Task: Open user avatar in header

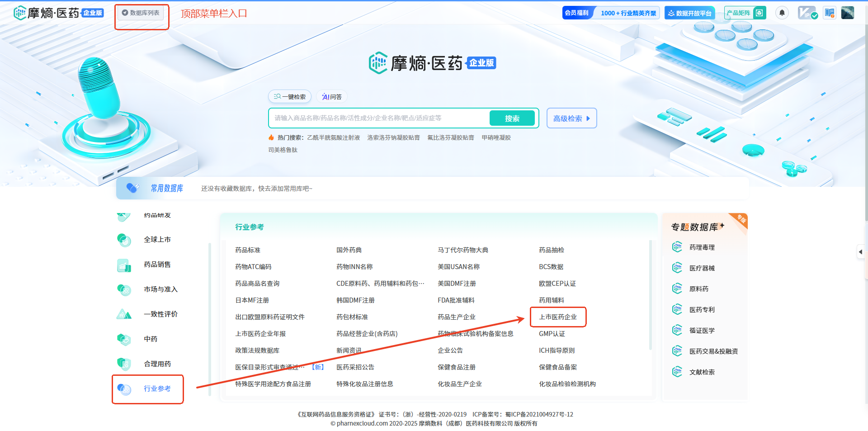Action: coord(848,13)
